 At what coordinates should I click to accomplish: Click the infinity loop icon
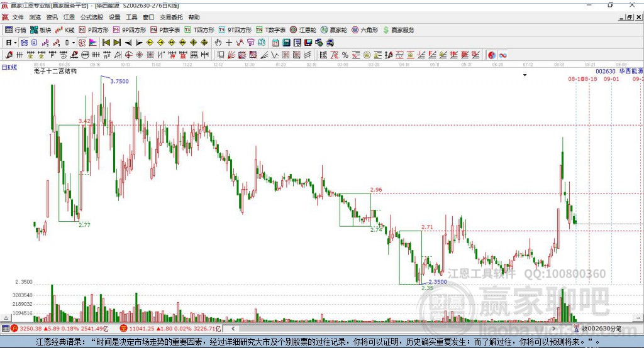click(502, 55)
